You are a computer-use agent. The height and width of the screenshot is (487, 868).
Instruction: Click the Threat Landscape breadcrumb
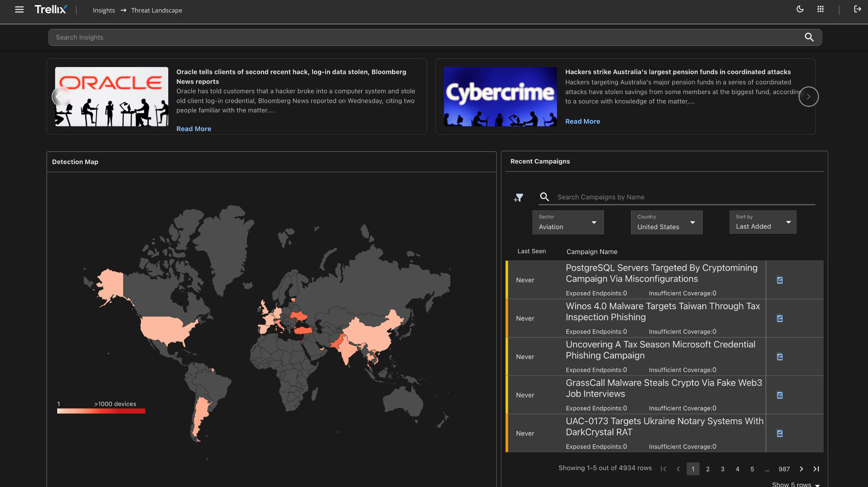coord(156,10)
